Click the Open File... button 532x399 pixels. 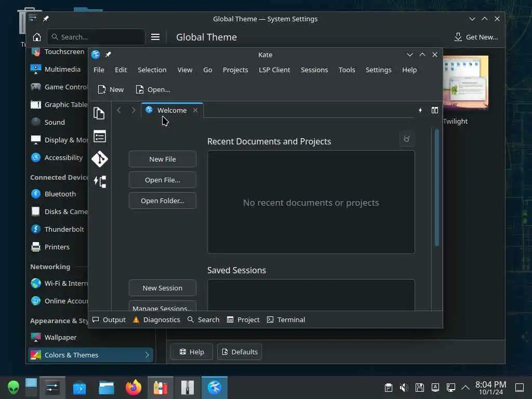click(x=163, y=180)
